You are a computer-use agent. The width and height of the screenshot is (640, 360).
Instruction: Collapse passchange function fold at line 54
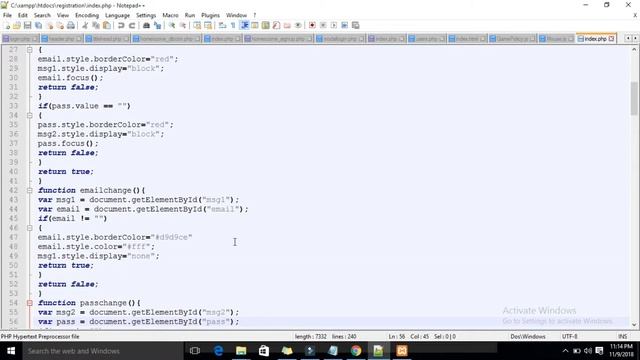pyautogui.click(x=29, y=303)
